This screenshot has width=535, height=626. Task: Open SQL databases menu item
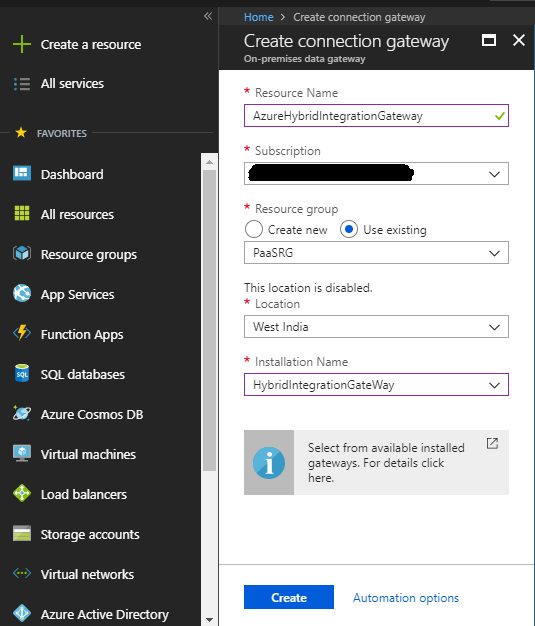click(x=83, y=374)
